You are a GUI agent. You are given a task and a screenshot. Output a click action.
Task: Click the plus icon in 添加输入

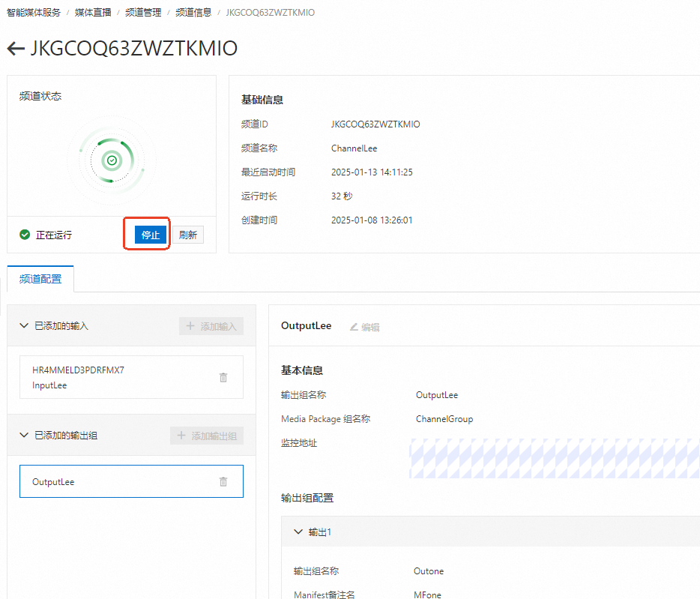[190, 326]
